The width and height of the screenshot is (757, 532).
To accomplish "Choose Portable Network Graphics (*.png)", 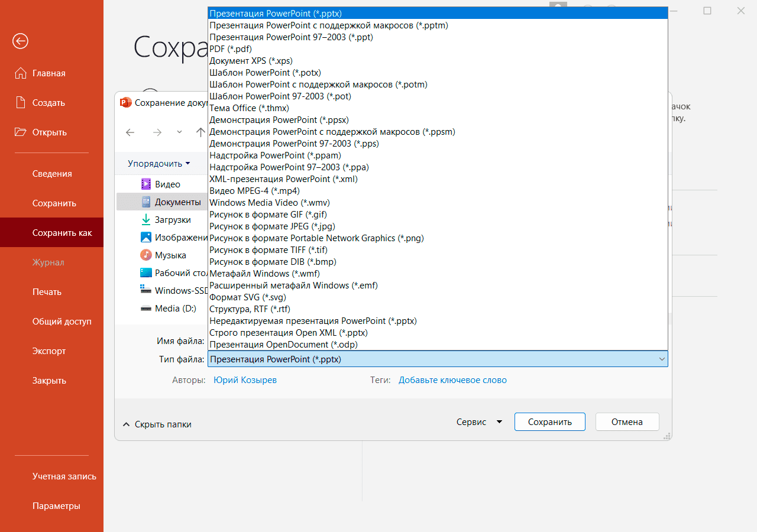I will click(438, 238).
